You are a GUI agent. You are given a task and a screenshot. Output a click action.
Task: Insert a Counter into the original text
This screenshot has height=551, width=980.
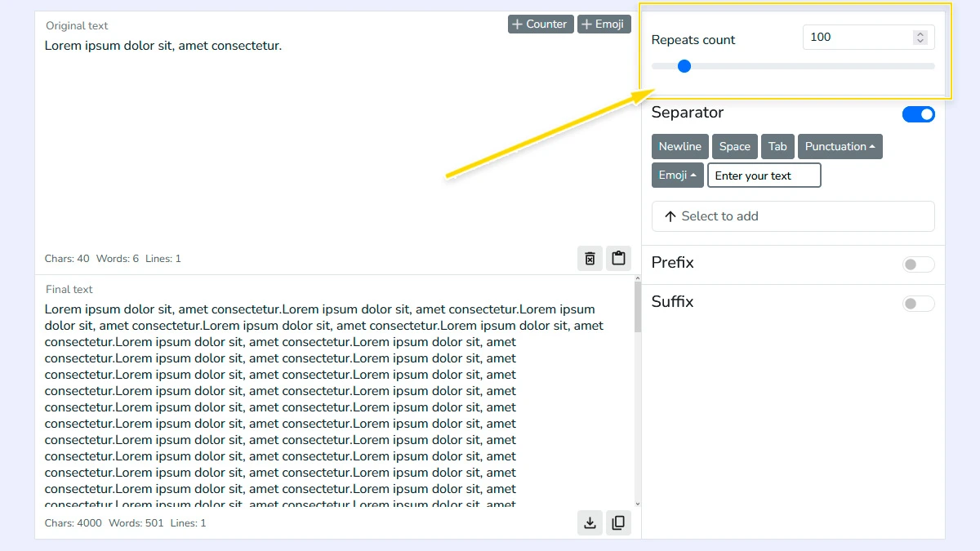click(x=540, y=24)
